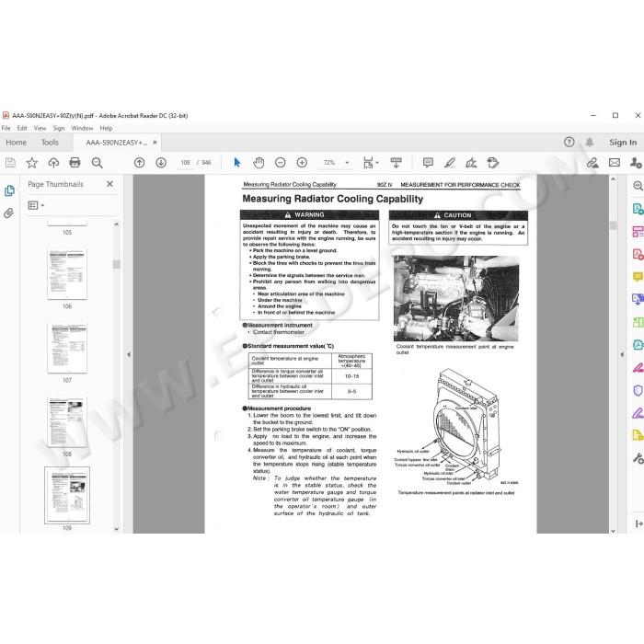Expand the right pane with bottom arrow

coord(638,523)
